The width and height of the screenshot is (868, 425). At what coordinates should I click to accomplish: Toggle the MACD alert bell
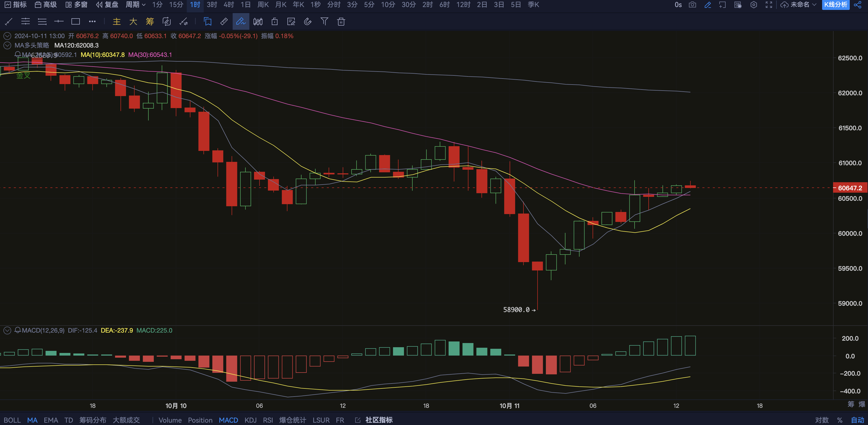click(x=18, y=330)
